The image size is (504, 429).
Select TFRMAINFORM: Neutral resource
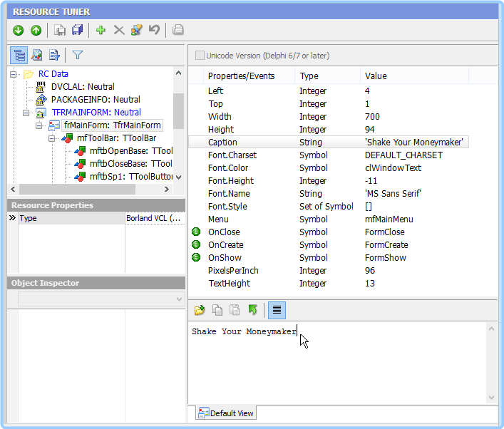[96, 113]
